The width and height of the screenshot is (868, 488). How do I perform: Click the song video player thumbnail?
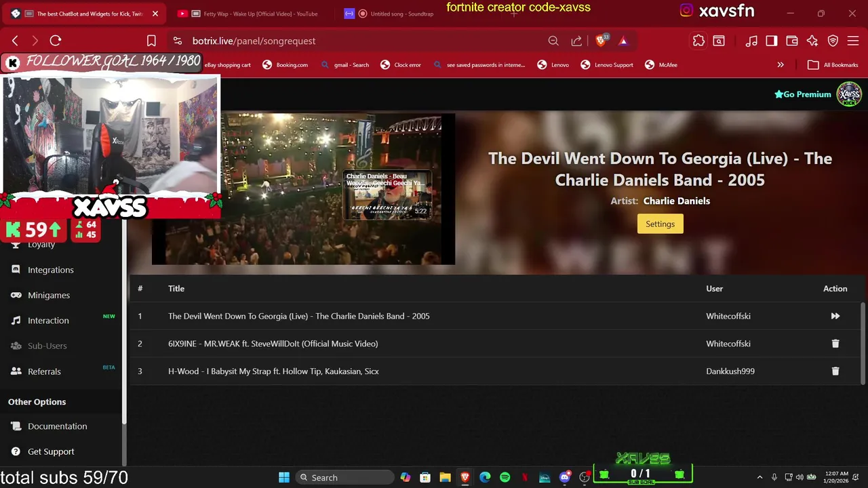click(x=303, y=189)
